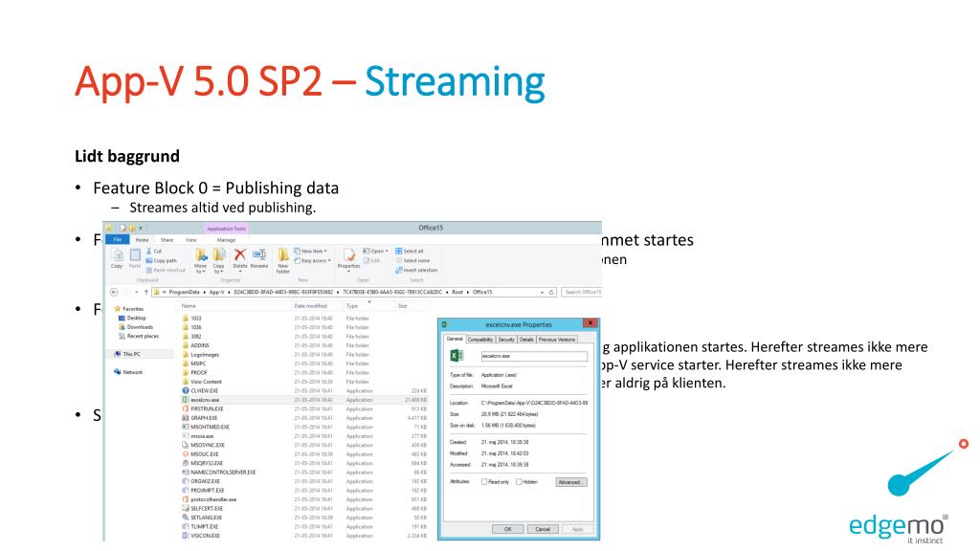Click the Refresh icon in address bar
This screenshot has height=551, width=980.
click(552, 292)
